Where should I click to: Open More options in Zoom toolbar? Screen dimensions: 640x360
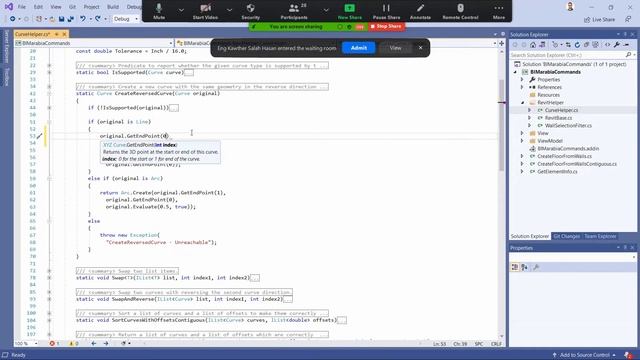click(498, 11)
